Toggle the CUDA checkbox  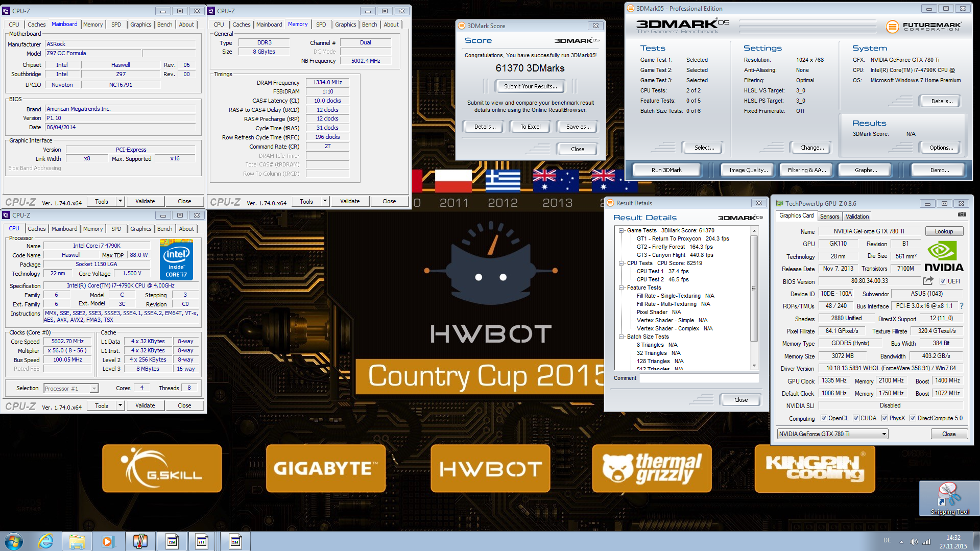tap(856, 418)
